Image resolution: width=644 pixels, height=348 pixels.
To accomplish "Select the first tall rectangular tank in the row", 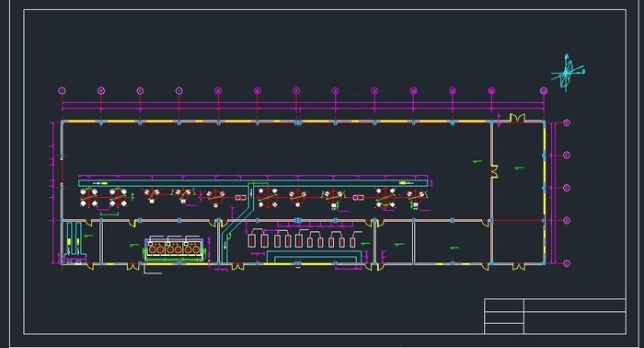I will pyautogui.click(x=251, y=241).
